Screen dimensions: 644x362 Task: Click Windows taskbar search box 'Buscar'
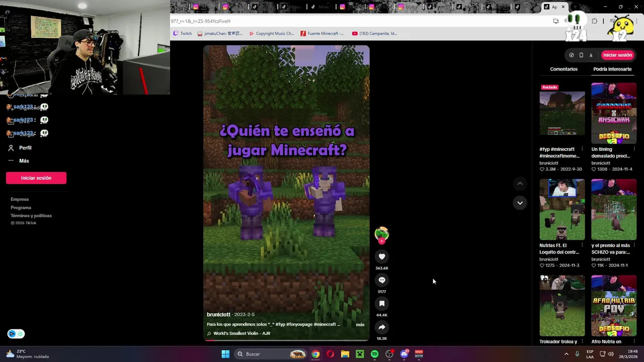click(271, 354)
